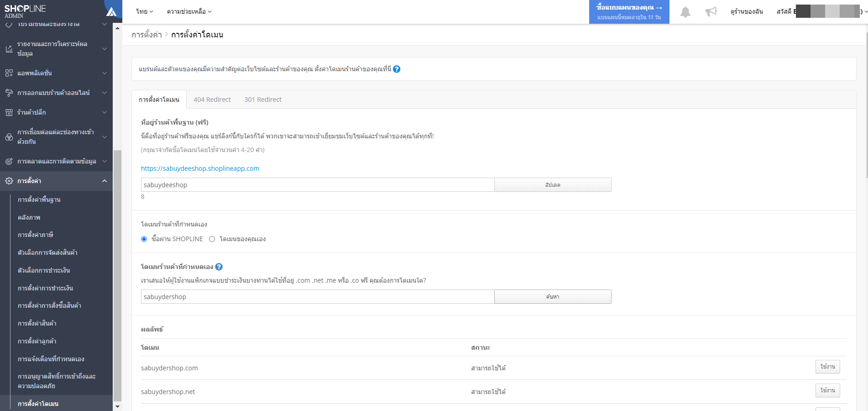Click the sidebar scrollbar down arrow
Image resolution: width=868 pixels, height=411 pixels.
coord(117,406)
